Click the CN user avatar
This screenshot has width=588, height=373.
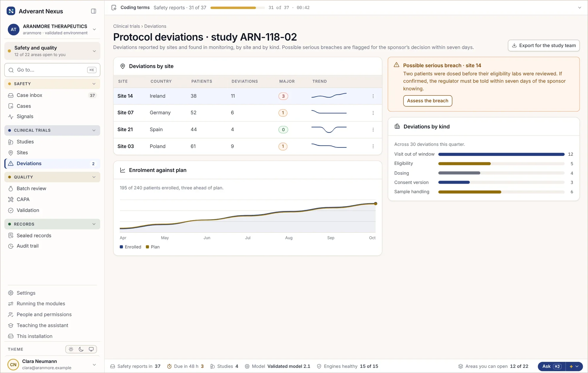point(13,364)
